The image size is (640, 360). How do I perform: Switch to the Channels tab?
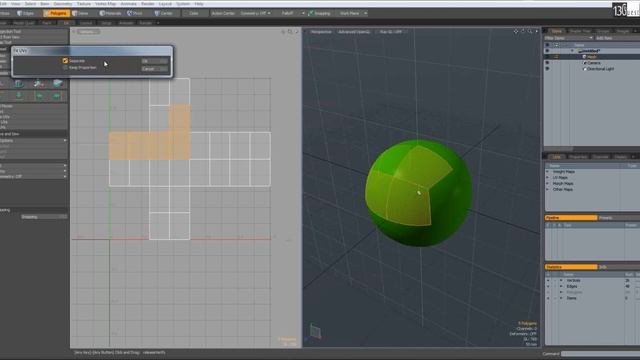[600, 157]
